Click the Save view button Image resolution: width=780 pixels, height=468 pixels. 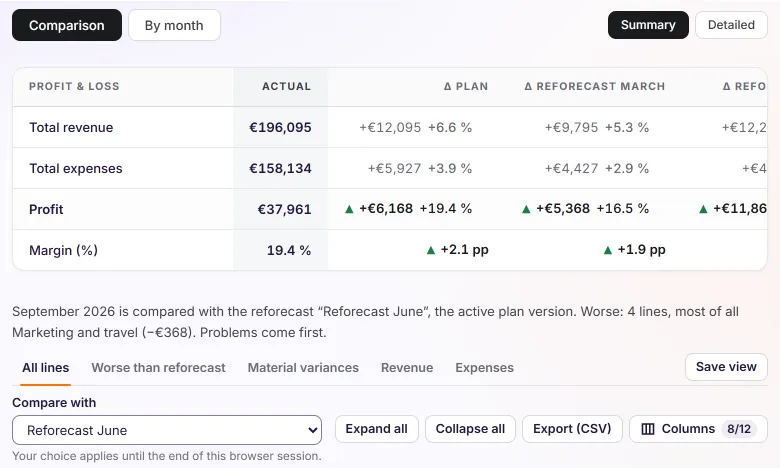click(726, 367)
